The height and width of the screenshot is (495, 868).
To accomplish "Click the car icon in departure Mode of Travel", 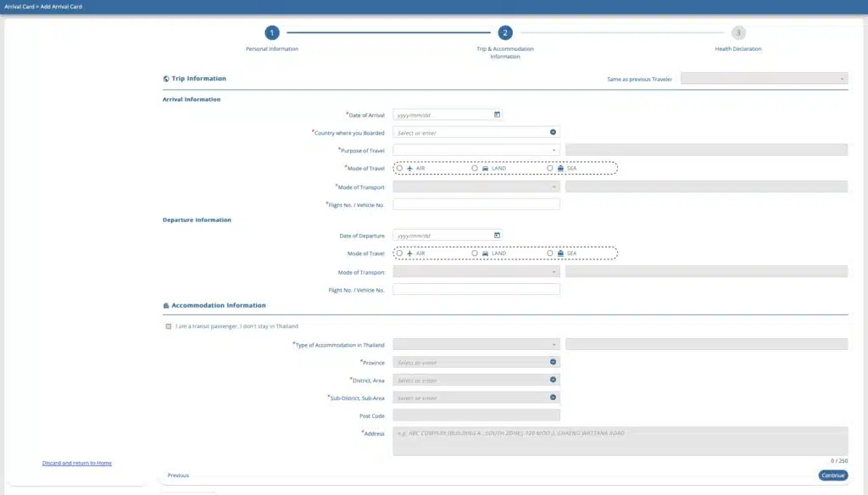I will click(x=485, y=253).
